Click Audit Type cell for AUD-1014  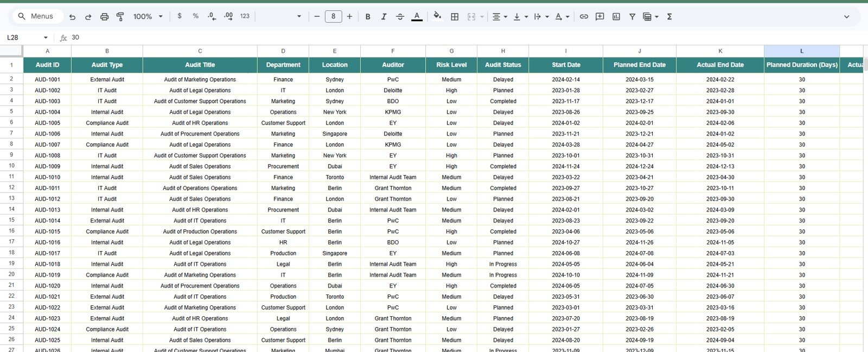click(107, 221)
